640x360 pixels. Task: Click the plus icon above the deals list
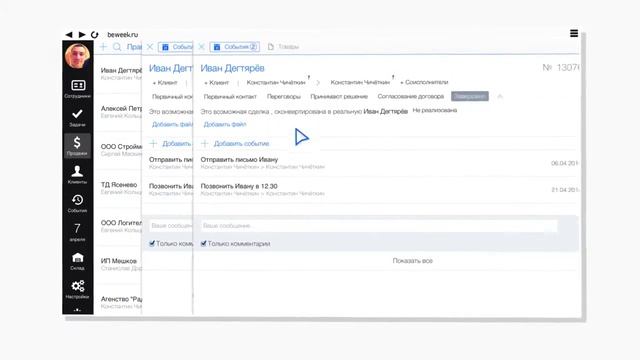click(x=103, y=47)
